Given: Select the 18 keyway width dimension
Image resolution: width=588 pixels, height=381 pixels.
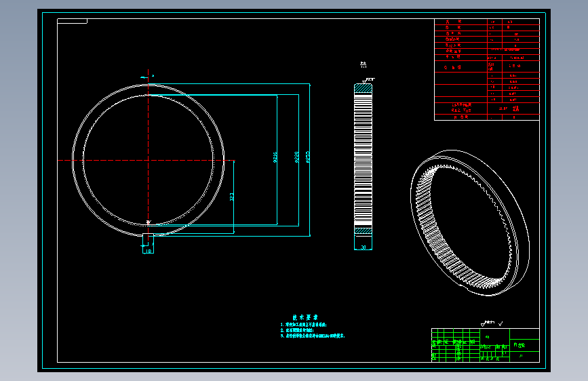Looking at the screenshot, I should 149,252.
